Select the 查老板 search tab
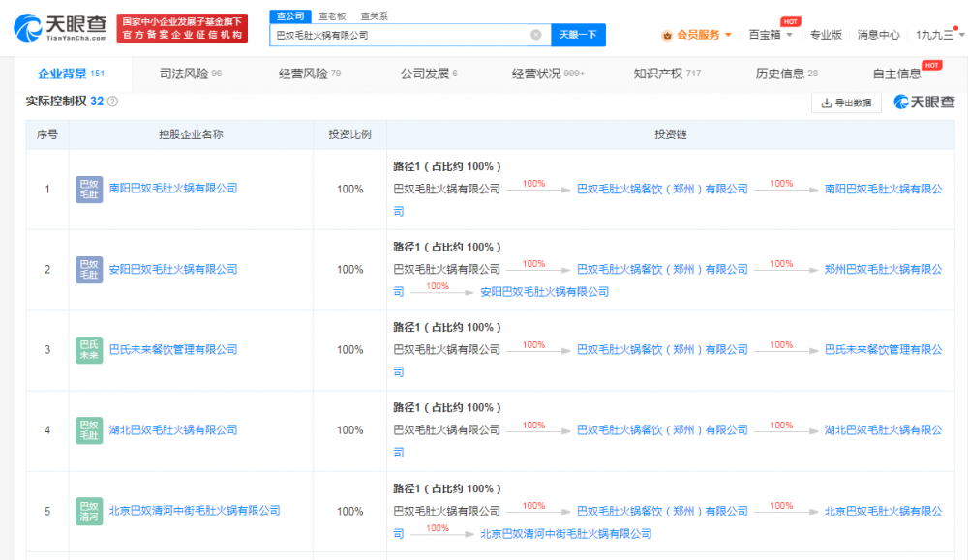Image resolution: width=968 pixels, height=560 pixels. (331, 15)
